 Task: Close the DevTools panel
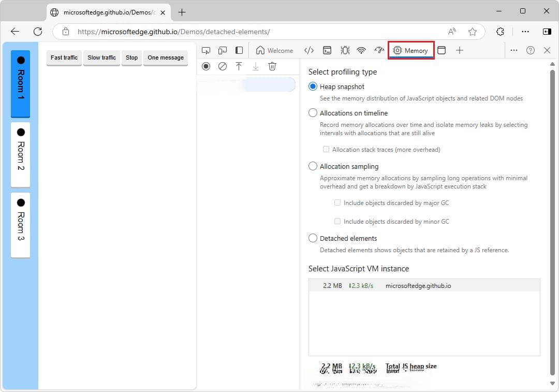tap(547, 50)
